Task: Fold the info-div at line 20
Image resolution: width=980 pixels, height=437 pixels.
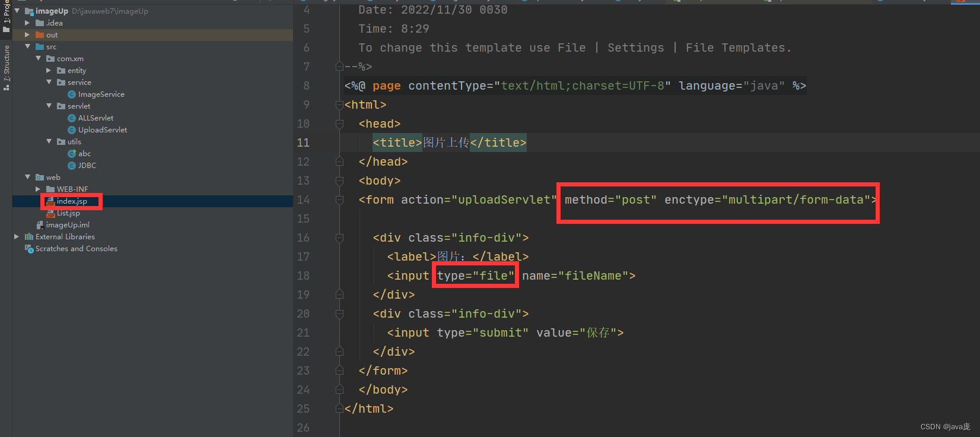Action: click(339, 314)
